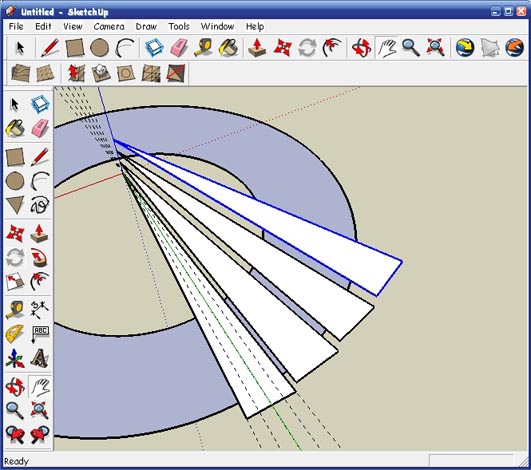Select the ABC Text label tool

point(40,334)
